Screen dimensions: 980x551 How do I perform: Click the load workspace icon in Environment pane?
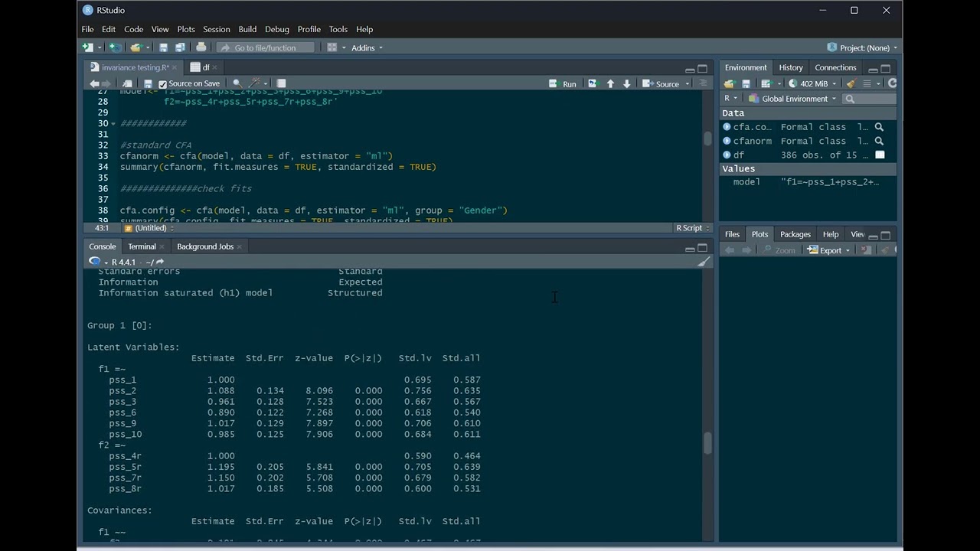point(729,83)
